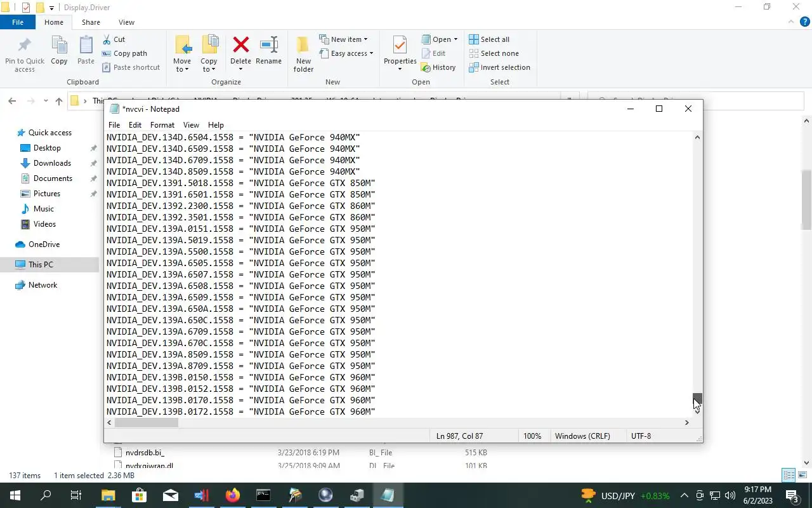This screenshot has height=508, width=812.
Task: Click Edit in Open group
Action: click(433, 53)
